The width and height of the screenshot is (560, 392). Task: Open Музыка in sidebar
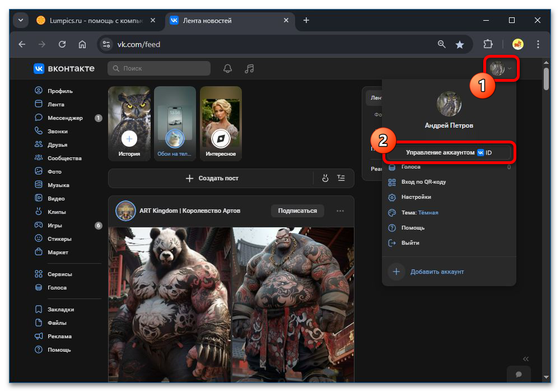[x=52, y=185]
